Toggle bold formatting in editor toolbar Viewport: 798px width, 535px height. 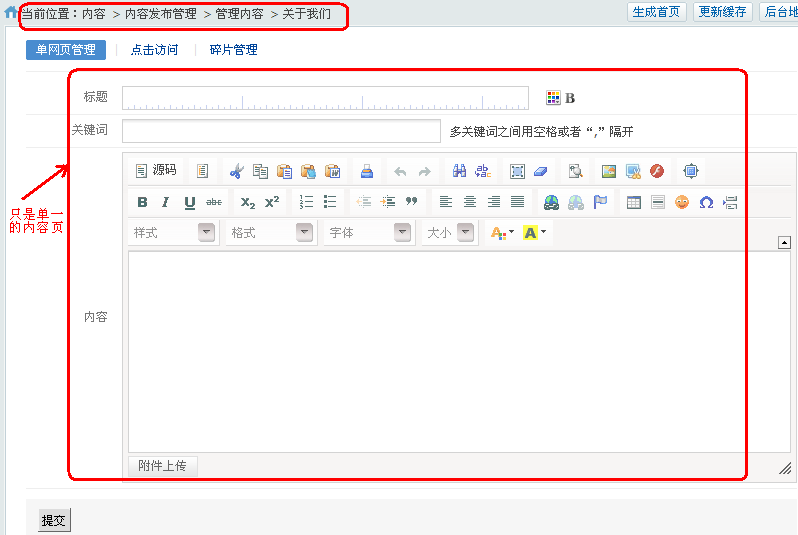[142, 202]
